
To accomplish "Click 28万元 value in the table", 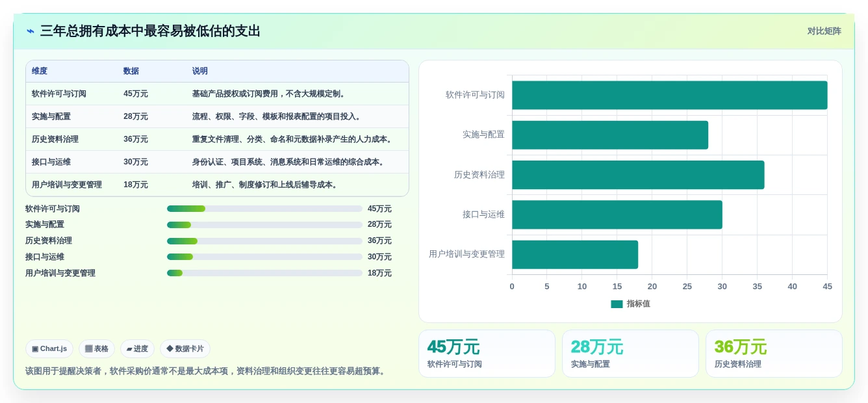I will [136, 116].
